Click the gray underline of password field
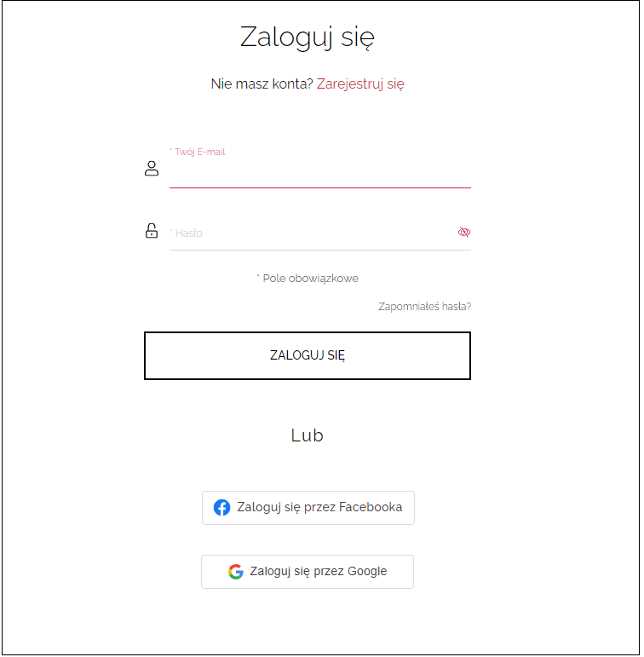This screenshot has width=644, height=657. point(320,251)
